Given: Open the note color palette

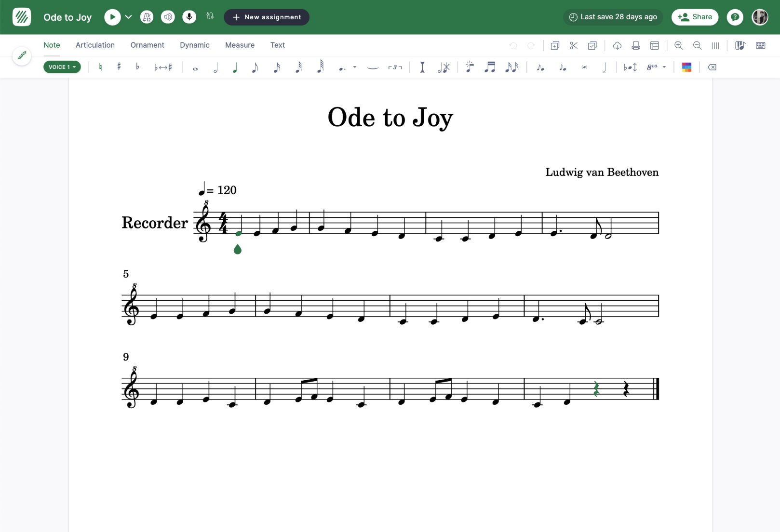Looking at the screenshot, I should (687, 67).
